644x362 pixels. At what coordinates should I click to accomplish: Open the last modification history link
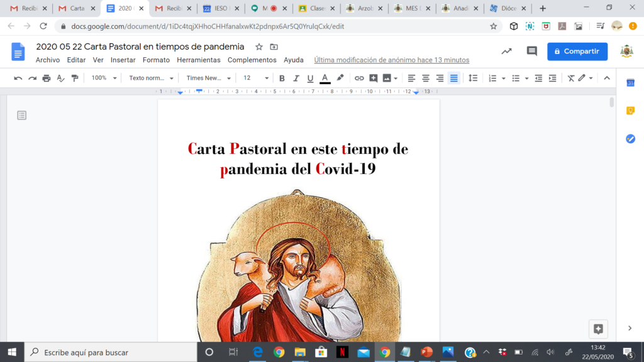391,60
